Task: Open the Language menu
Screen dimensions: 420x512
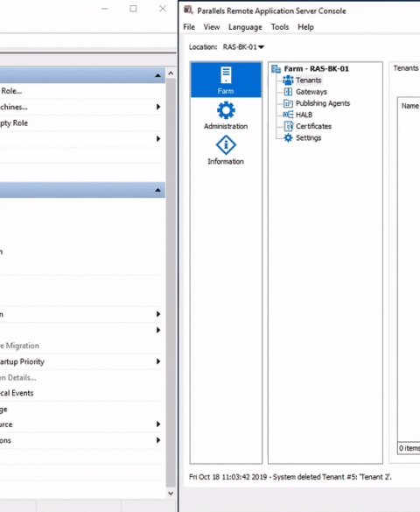Action: [245, 27]
